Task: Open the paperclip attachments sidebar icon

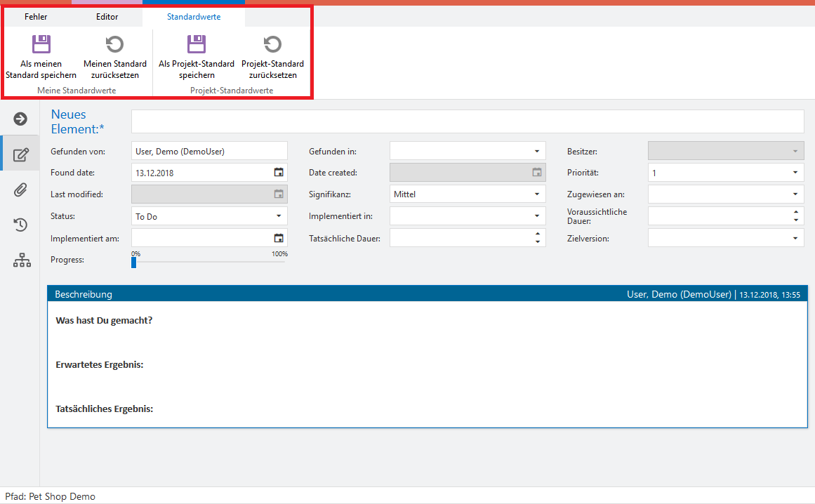Action: click(x=20, y=190)
